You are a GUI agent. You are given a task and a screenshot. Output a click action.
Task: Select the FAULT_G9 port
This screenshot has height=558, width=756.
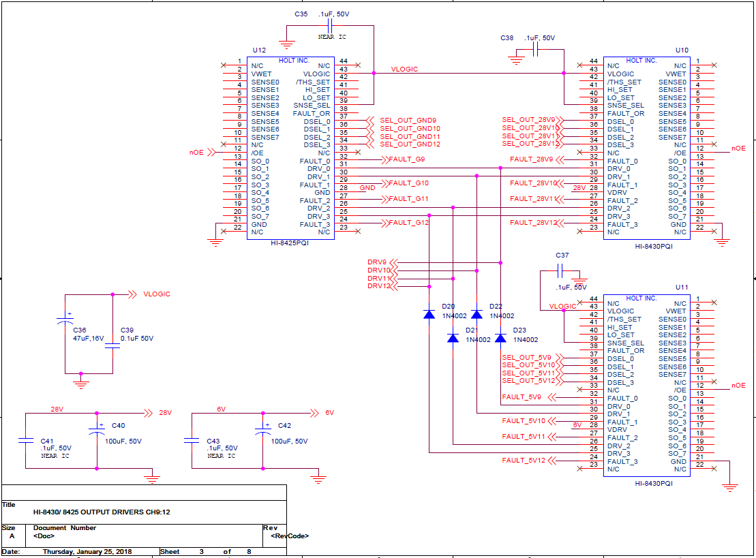click(x=403, y=159)
